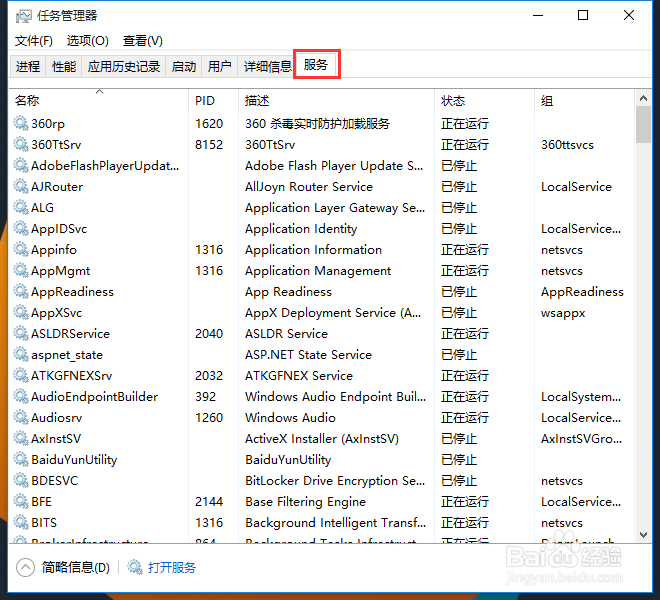Click the gear icon beside ALG
Viewport: 660px width, 600px height.
point(21,207)
